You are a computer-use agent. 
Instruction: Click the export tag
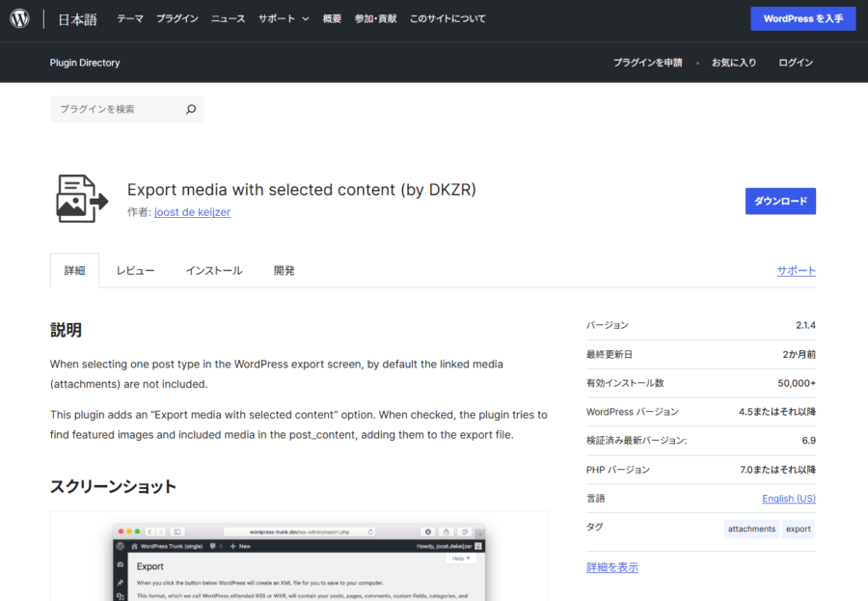(798, 529)
